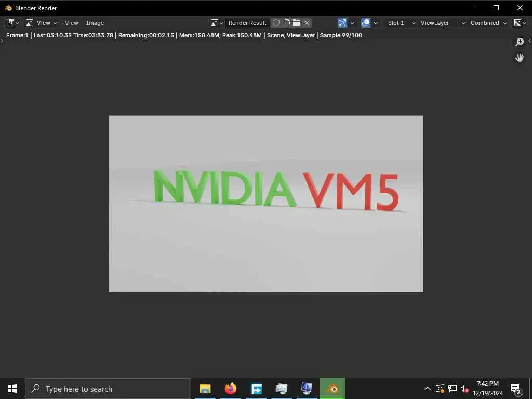Toggle the gizmo display button

(x=342, y=23)
